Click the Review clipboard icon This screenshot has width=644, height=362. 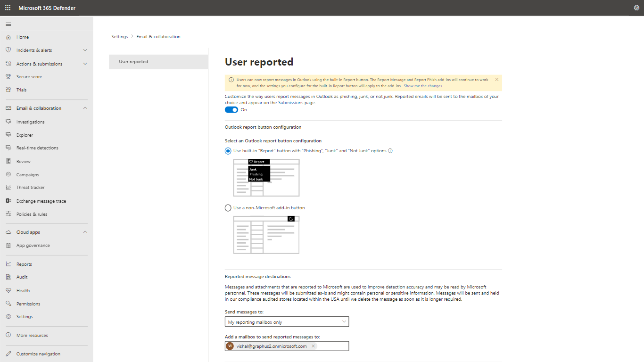click(8, 161)
